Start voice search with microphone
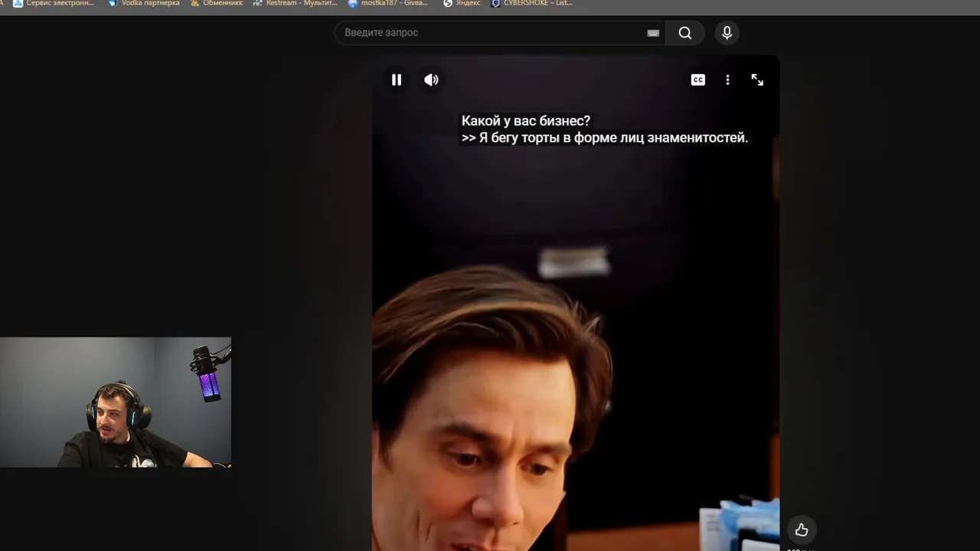The width and height of the screenshot is (980, 551). pyautogui.click(x=727, y=33)
